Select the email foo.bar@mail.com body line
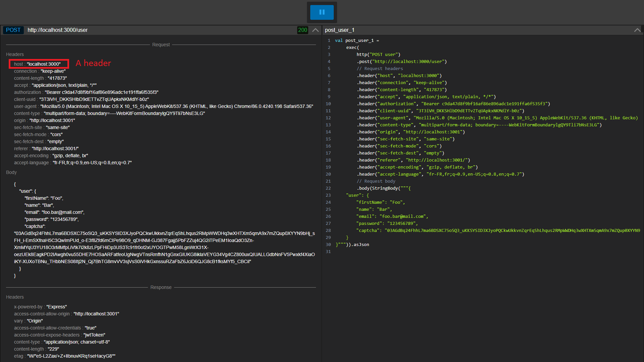The image size is (644, 362). 54,212
